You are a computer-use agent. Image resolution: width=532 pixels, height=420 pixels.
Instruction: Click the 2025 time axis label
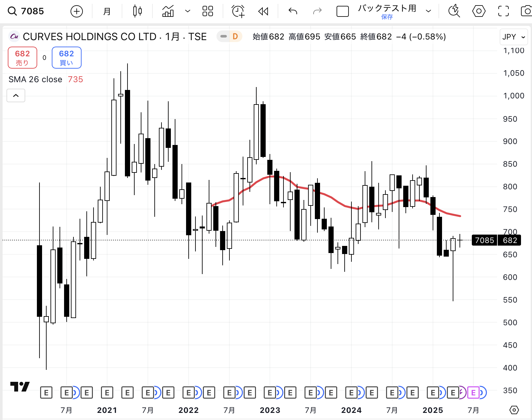coord(433,410)
